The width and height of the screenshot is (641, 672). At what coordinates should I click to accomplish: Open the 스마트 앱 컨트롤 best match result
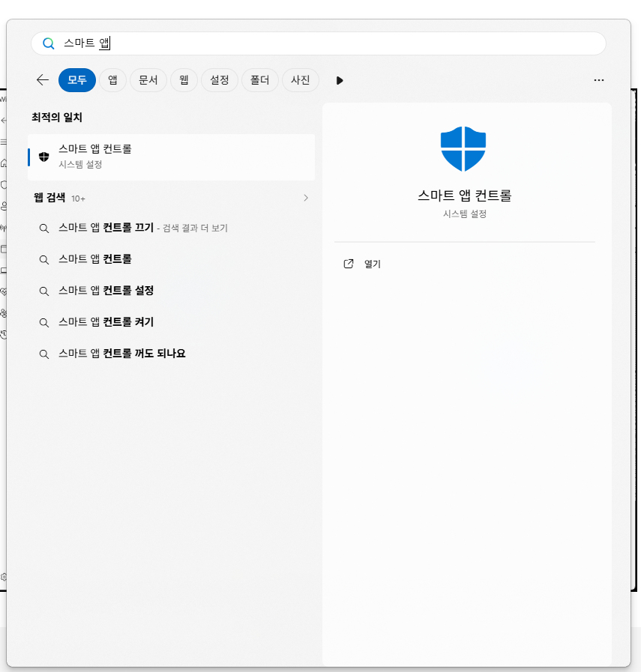click(x=171, y=157)
